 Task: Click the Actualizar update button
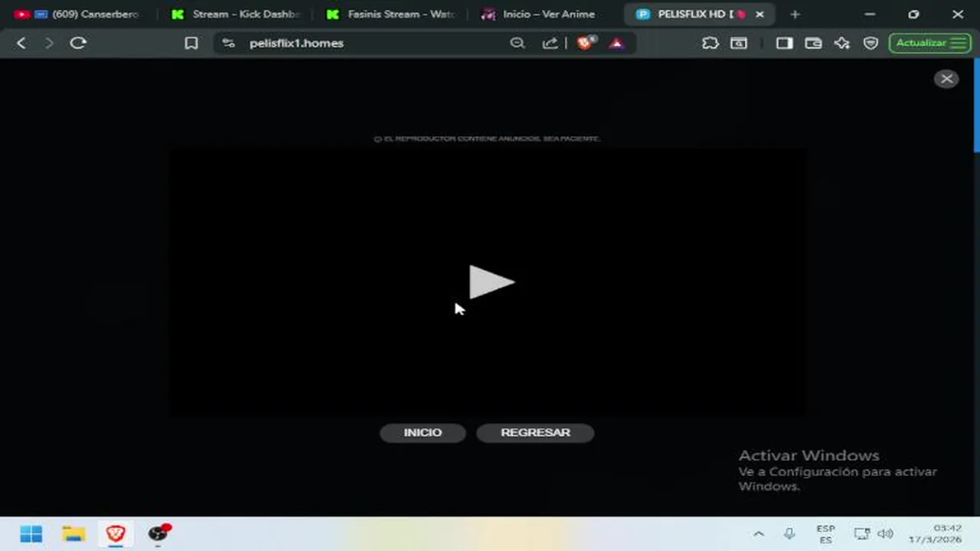coord(930,43)
